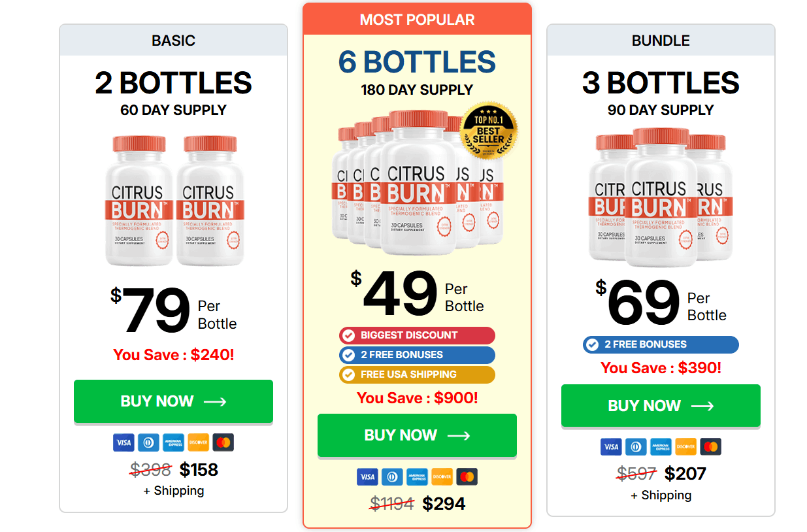Click Mastercard icon under Basic package

click(x=223, y=442)
